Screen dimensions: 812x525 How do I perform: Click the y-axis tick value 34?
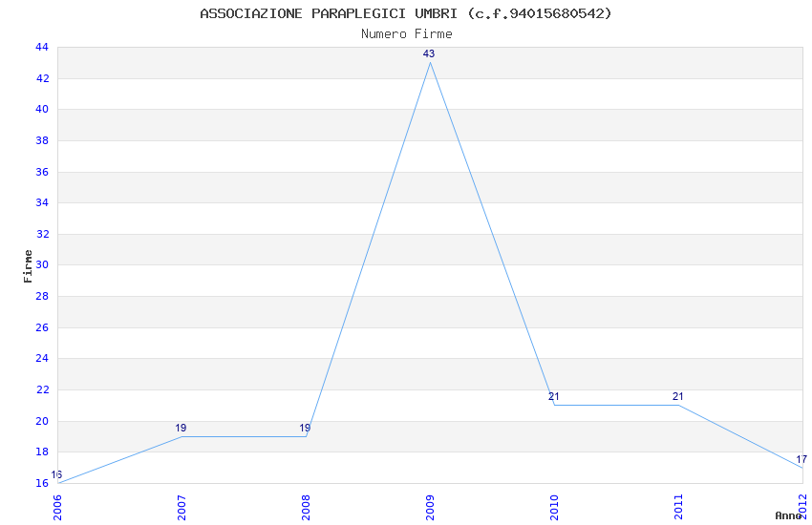click(42, 202)
